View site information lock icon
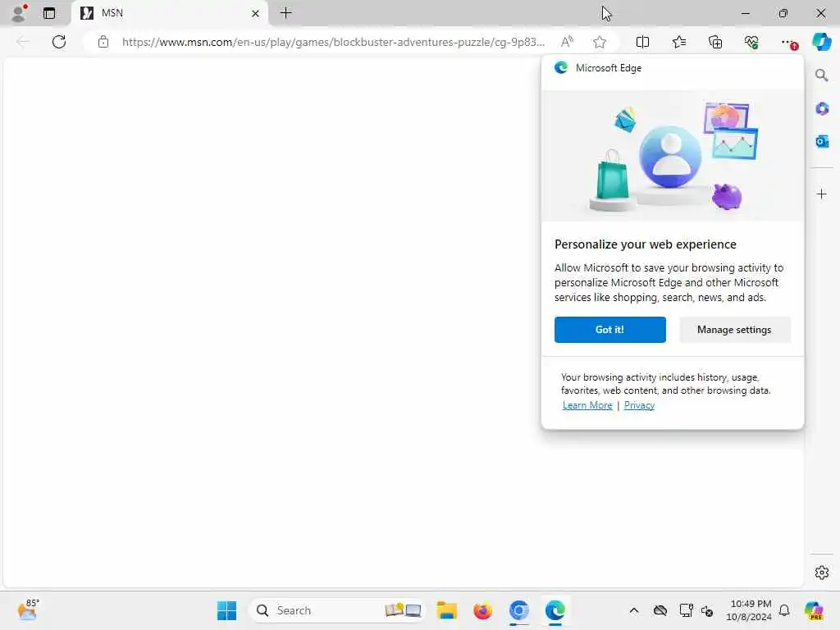The width and height of the screenshot is (840, 630). click(103, 42)
